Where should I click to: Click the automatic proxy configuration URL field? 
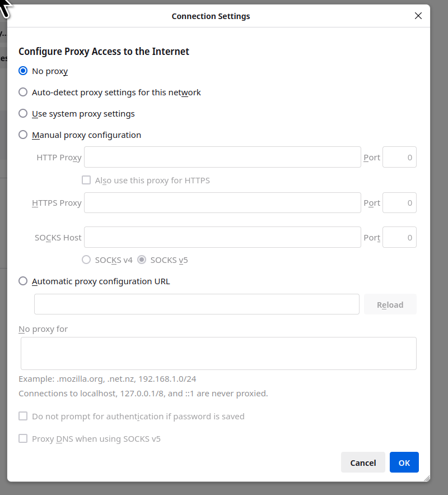click(x=197, y=304)
